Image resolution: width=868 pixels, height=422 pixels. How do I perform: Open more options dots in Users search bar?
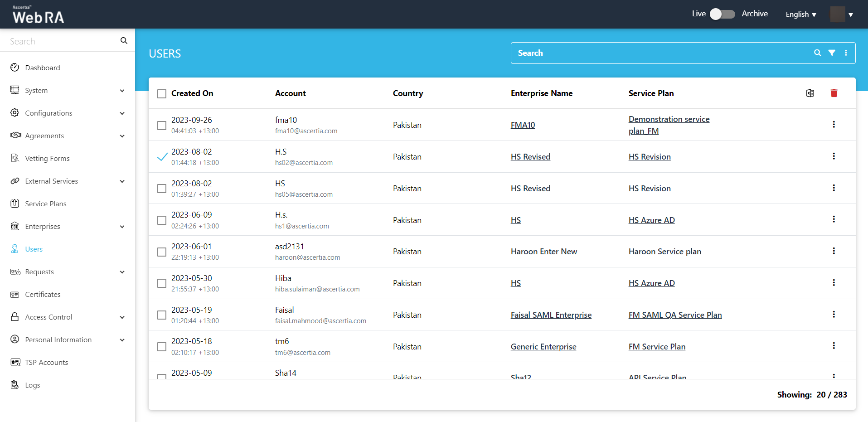[846, 53]
